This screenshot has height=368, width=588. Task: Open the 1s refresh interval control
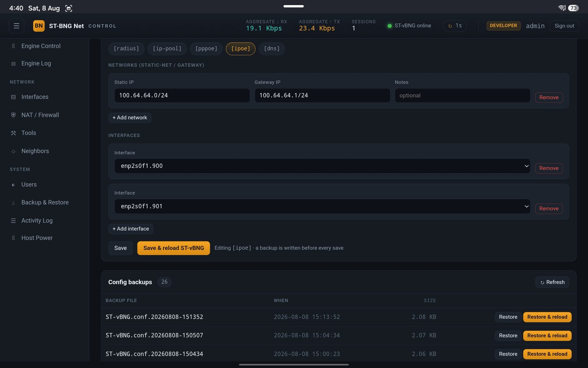455,26
